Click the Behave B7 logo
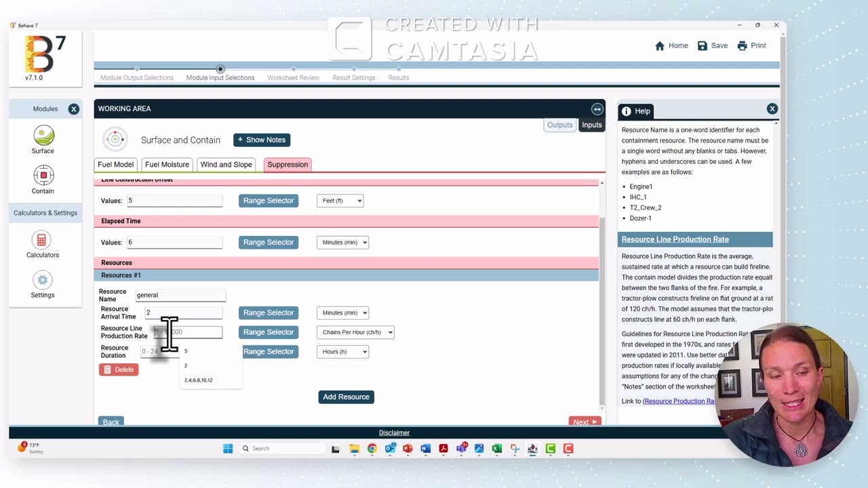 click(x=44, y=54)
